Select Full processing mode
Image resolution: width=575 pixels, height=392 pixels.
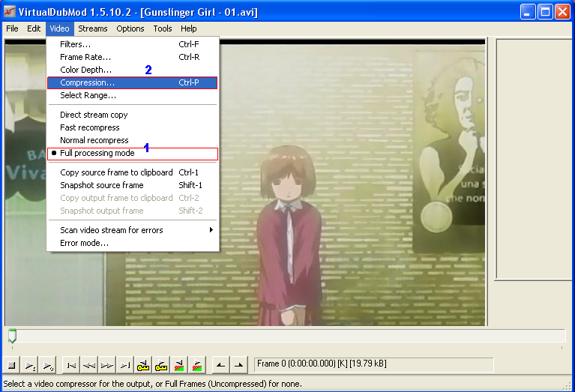pyautogui.click(x=133, y=154)
